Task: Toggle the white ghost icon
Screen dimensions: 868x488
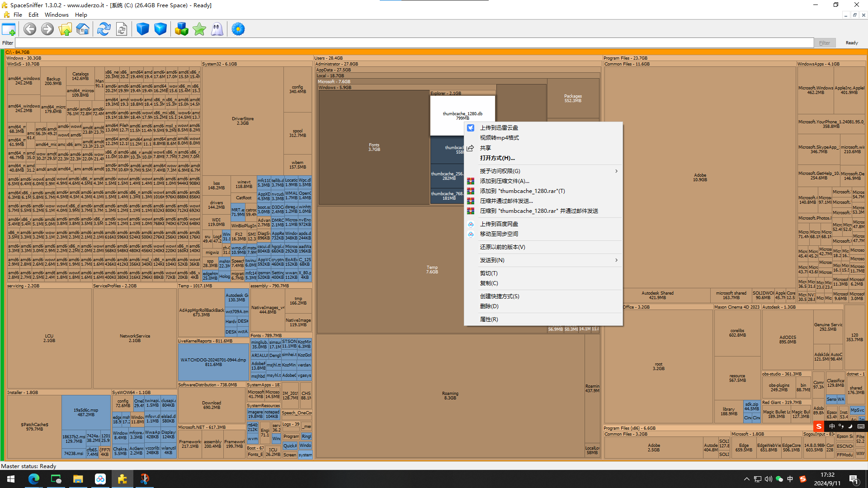Action: (x=217, y=29)
